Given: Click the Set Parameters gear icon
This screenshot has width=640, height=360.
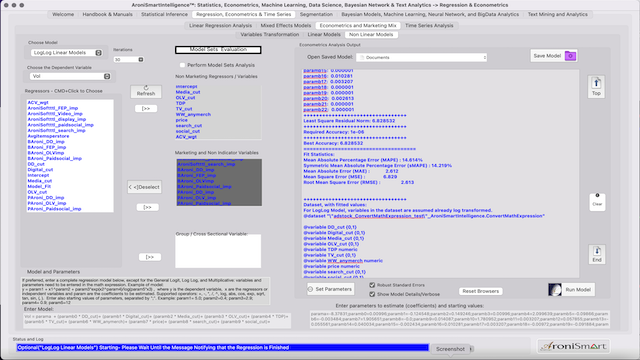Looking at the screenshot, I should pos(310,289).
